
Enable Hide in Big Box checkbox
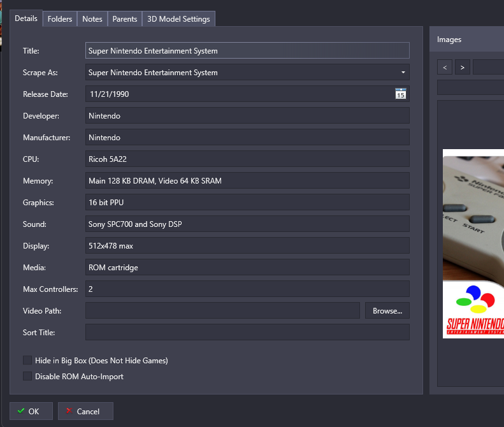click(x=27, y=361)
